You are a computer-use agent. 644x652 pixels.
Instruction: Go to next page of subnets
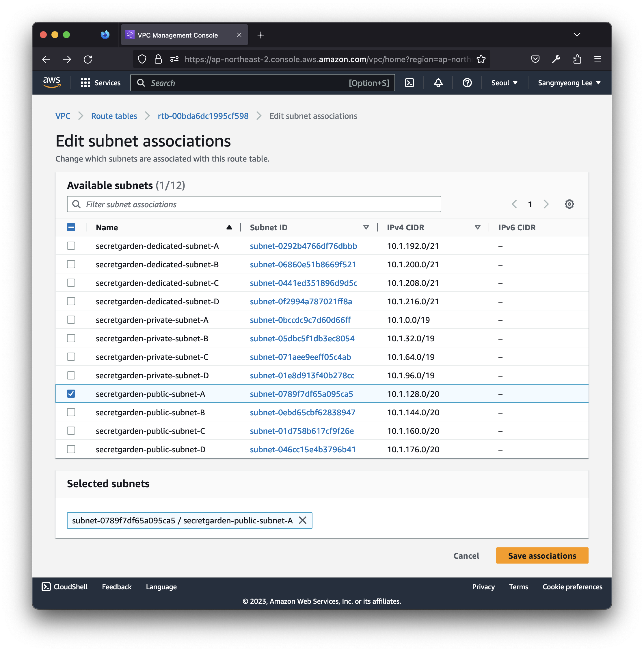[546, 204]
